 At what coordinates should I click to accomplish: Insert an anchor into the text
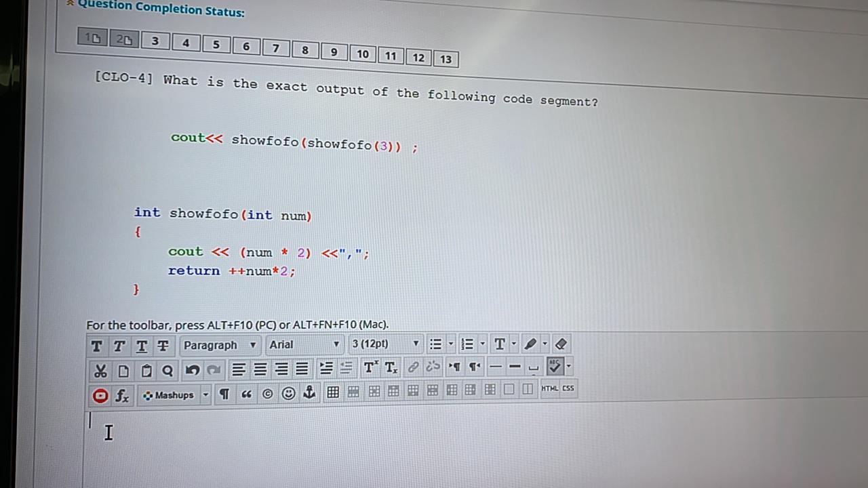[309, 392]
